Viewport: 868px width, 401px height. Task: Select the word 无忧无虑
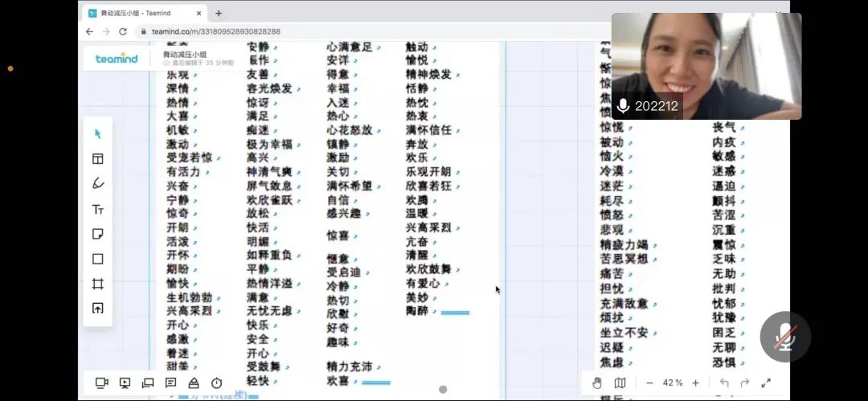(x=269, y=311)
